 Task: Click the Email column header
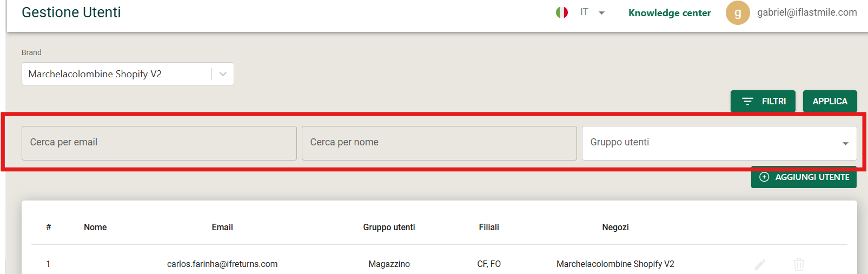pos(222,228)
